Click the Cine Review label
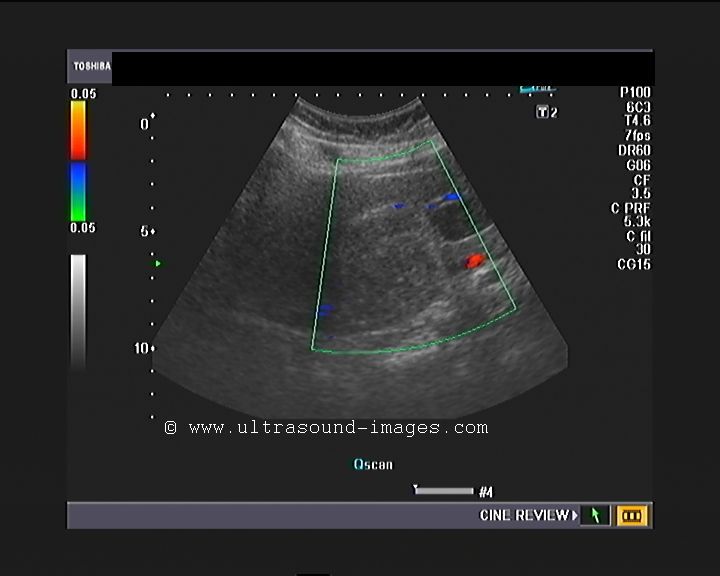 (524, 516)
